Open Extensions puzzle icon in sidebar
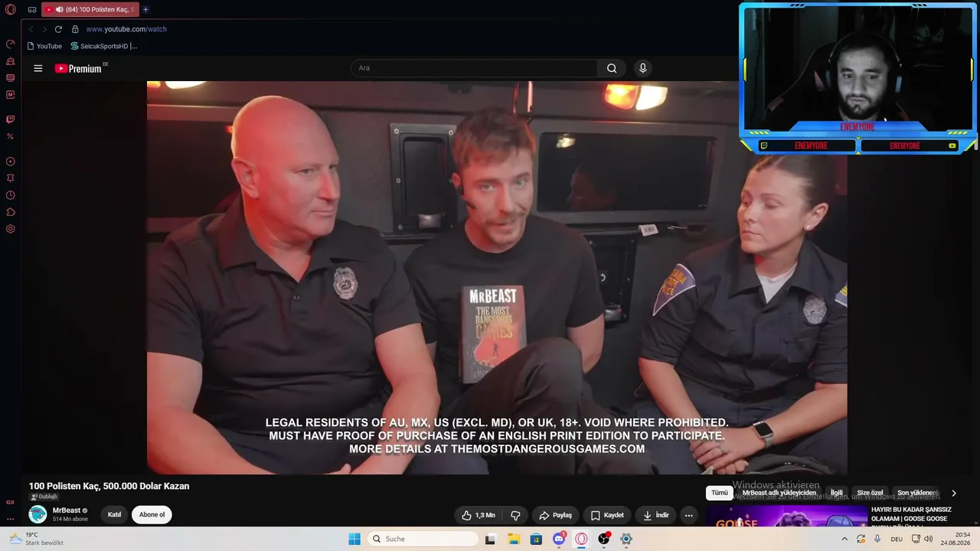Image resolution: width=980 pixels, height=551 pixels. point(11,212)
